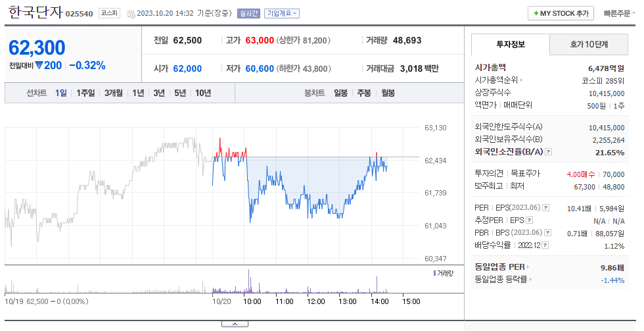The height and width of the screenshot is (331, 644).
Task: Open the help icon next to 외국인소진율(B/A)
Action: [x=548, y=152]
